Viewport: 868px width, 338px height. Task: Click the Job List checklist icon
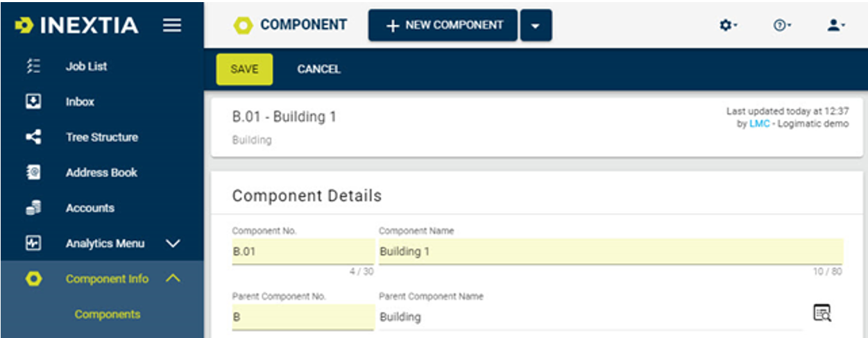(33, 67)
